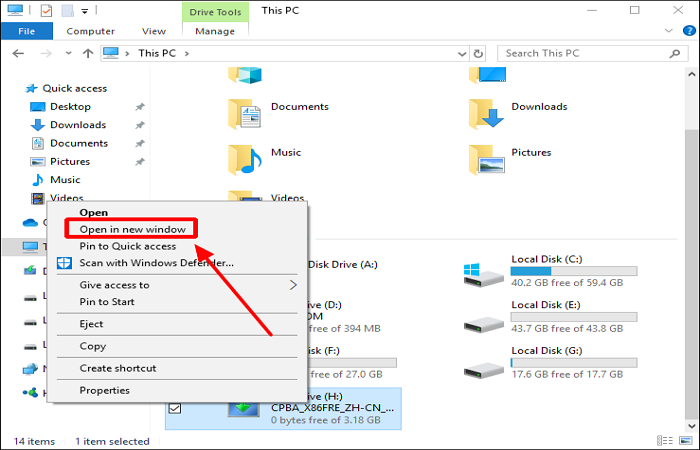Click the Local Disk (C:) usage bar
Screen dimensions: 700x450
(574, 271)
